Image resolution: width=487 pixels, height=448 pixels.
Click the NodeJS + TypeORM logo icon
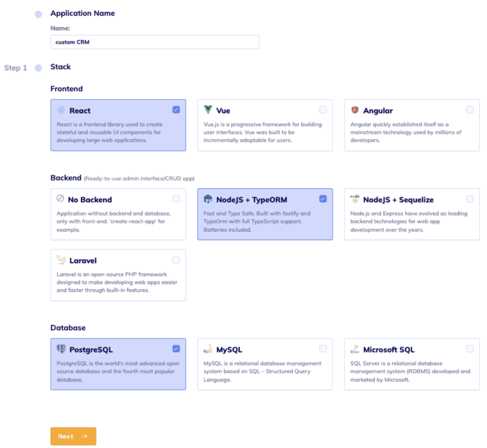pos(208,199)
